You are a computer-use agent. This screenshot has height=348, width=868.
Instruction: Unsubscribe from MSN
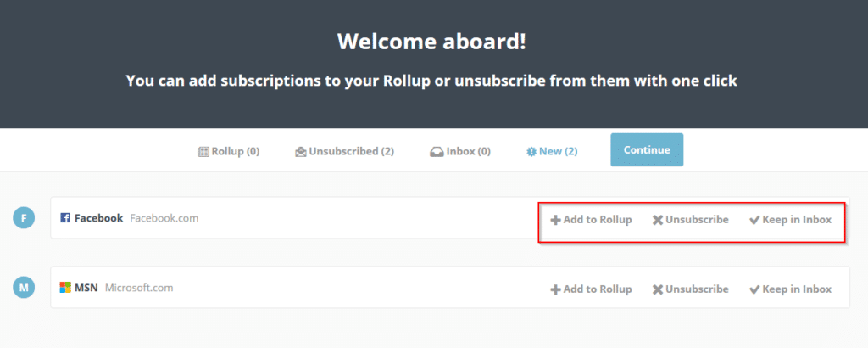click(690, 289)
